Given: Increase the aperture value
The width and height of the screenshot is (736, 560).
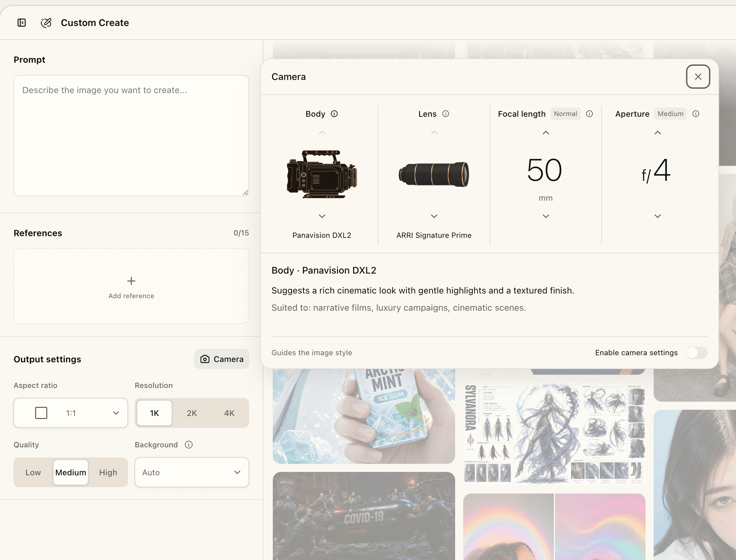Looking at the screenshot, I should [x=658, y=133].
